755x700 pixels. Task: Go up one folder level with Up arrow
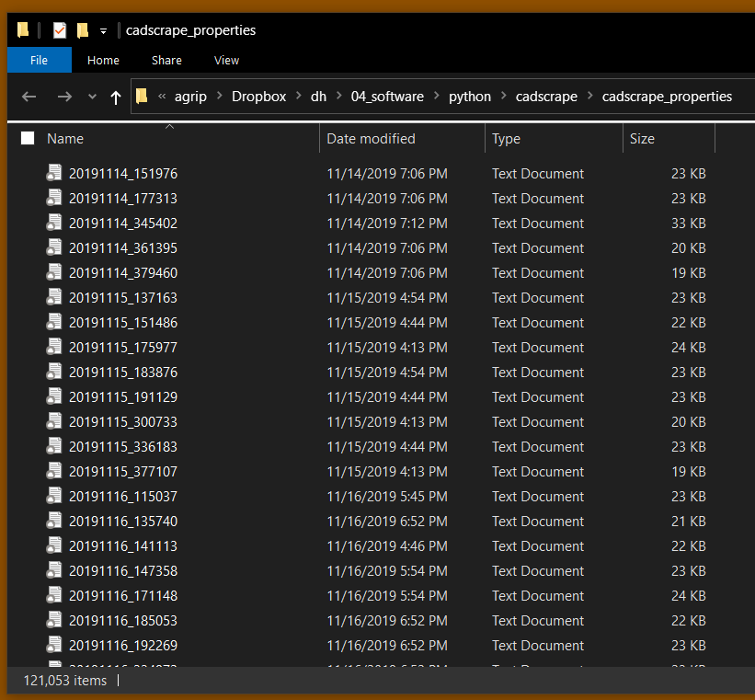click(115, 97)
